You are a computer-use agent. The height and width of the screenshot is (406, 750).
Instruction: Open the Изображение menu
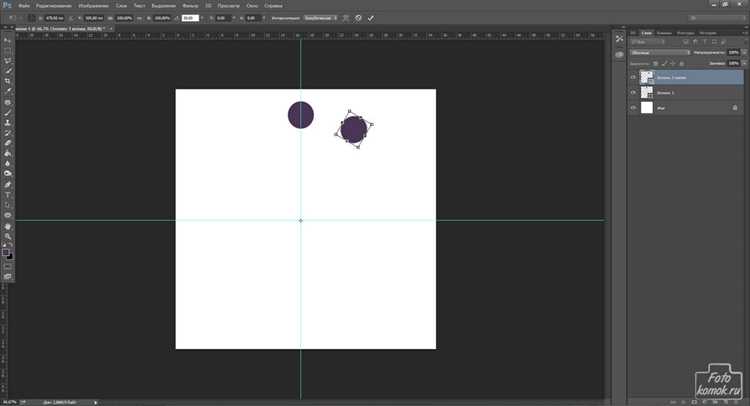coord(93,6)
